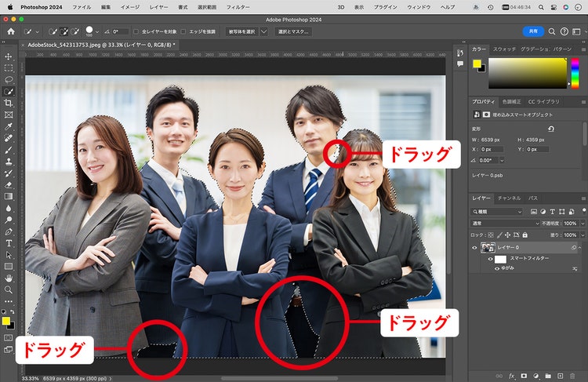Switch to 色調補正 tab
Screen dimensions: 588x382
pyautogui.click(x=511, y=102)
